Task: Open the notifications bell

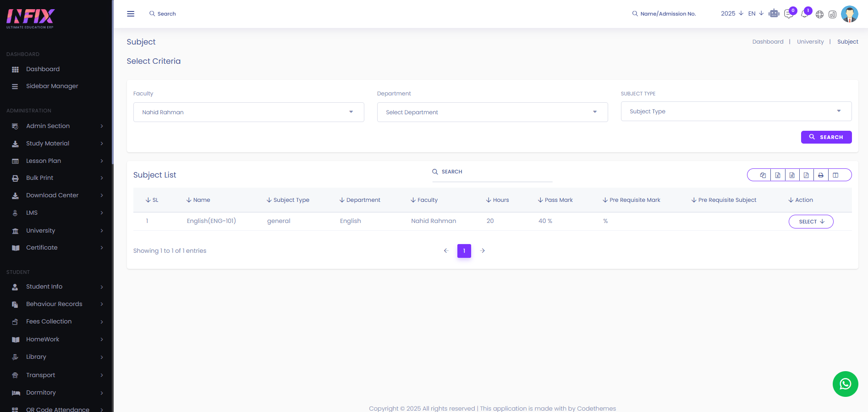Action: 804,14
